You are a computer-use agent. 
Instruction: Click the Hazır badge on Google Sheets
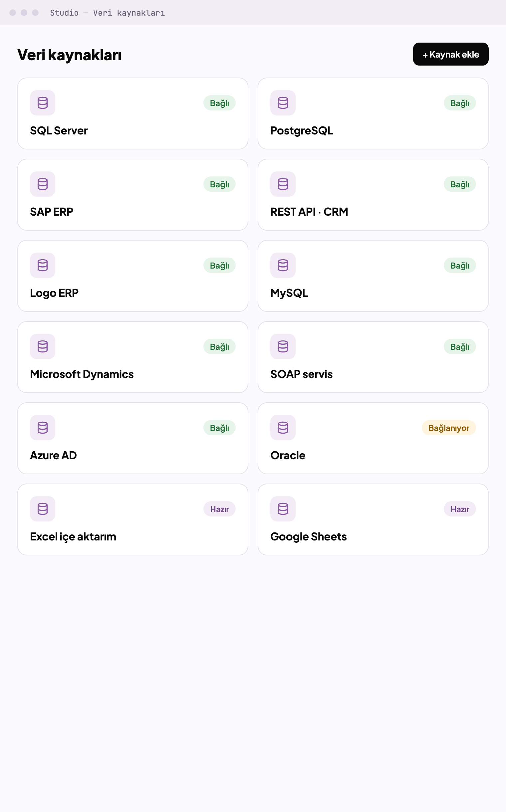coord(459,509)
